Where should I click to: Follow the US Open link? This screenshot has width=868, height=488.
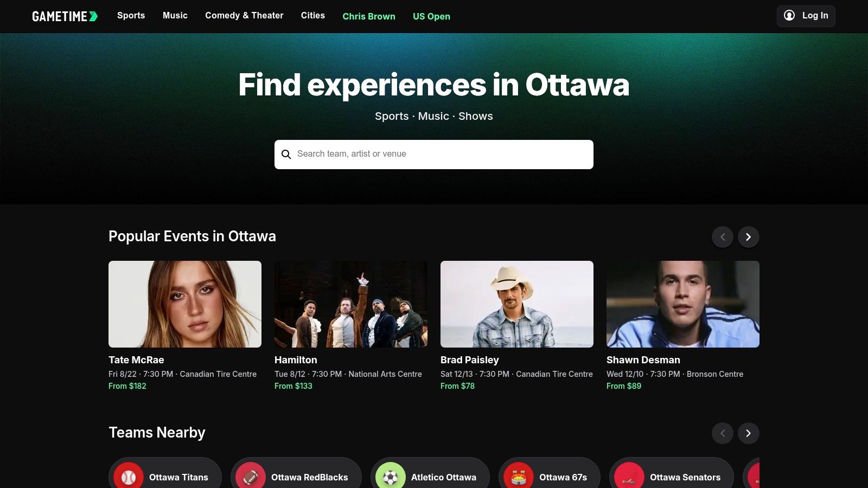431,16
